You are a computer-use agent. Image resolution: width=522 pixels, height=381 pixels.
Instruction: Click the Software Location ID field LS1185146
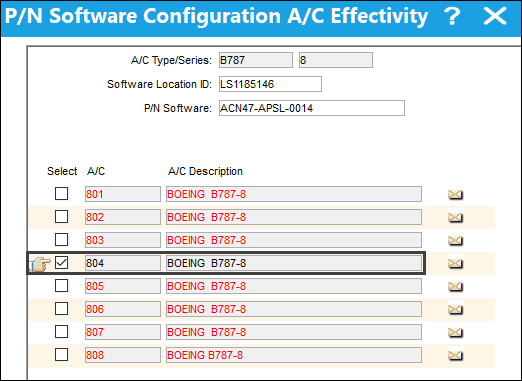pos(270,84)
